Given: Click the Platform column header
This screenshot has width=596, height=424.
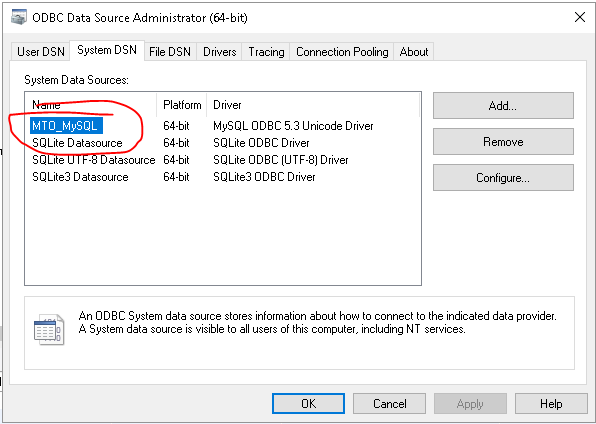Looking at the screenshot, I should (182, 105).
